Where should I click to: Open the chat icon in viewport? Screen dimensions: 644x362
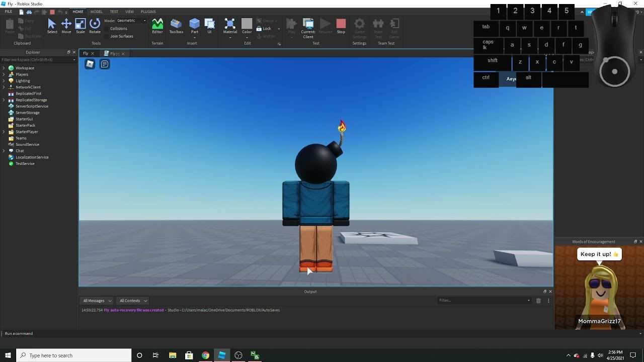point(104,64)
